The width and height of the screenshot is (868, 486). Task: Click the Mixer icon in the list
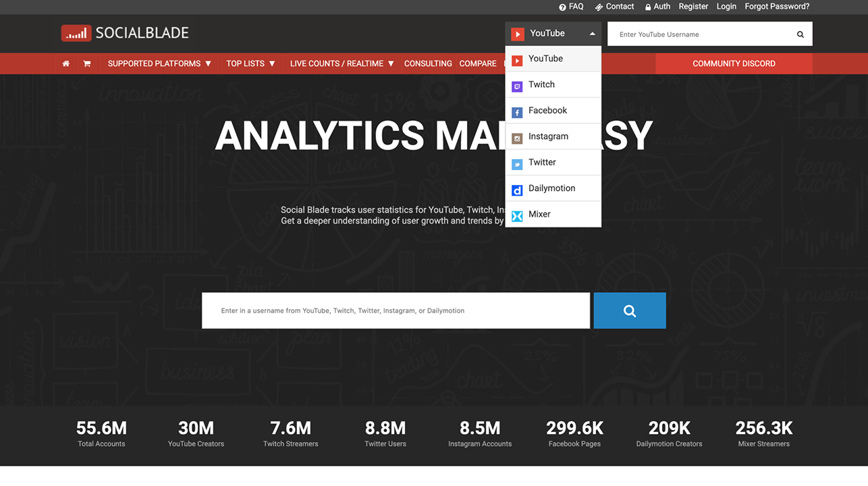(x=517, y=216)
